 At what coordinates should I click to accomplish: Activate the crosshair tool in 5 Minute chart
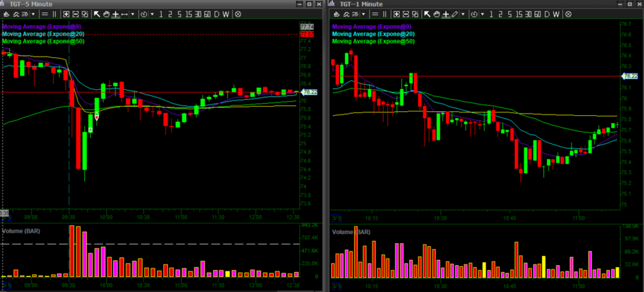(x=115, y=14)
